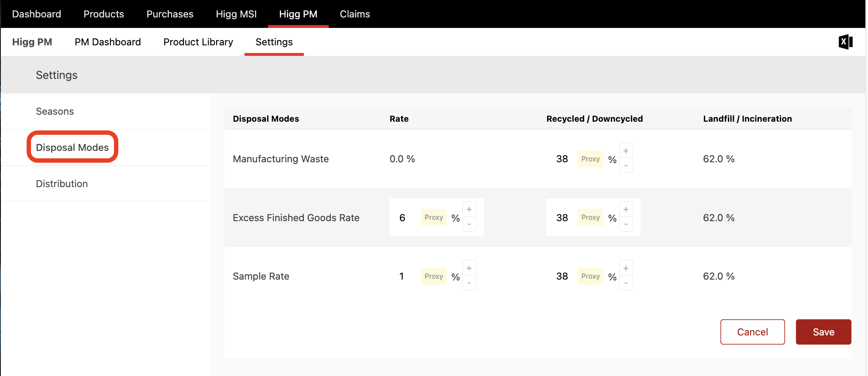Click 62.0 % landfill value for Manufacturing Waste
The height and width of the screenshot is (376, 868).
719,159
